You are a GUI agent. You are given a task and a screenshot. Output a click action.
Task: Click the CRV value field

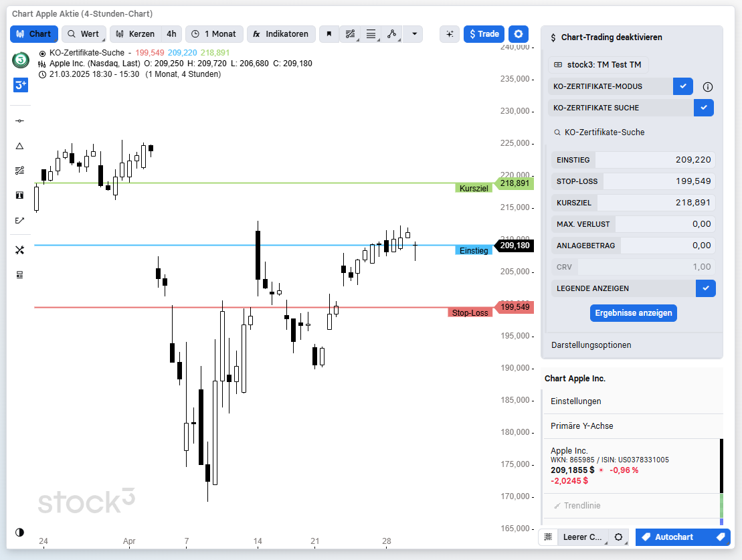pyautogui.click(x=646, y=267)
